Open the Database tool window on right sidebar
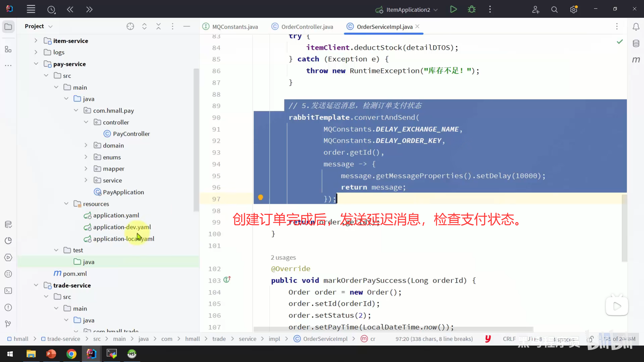Screen dimensions: 644x362 (x=636, y=43)
